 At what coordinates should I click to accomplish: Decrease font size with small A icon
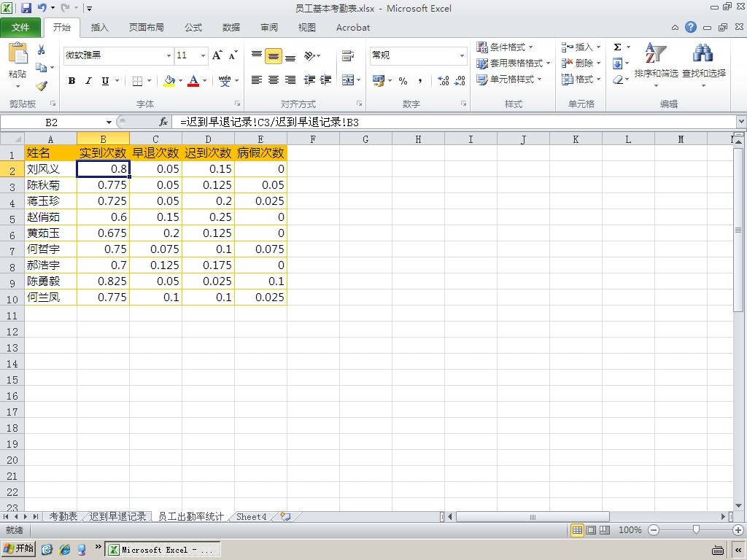233,55
